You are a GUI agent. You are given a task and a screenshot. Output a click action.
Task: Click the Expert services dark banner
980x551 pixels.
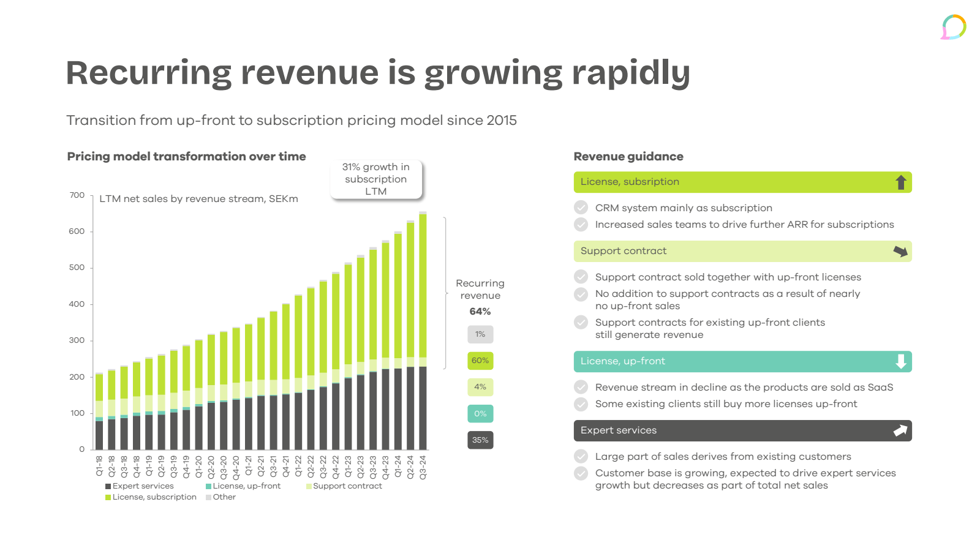(742, 430)
